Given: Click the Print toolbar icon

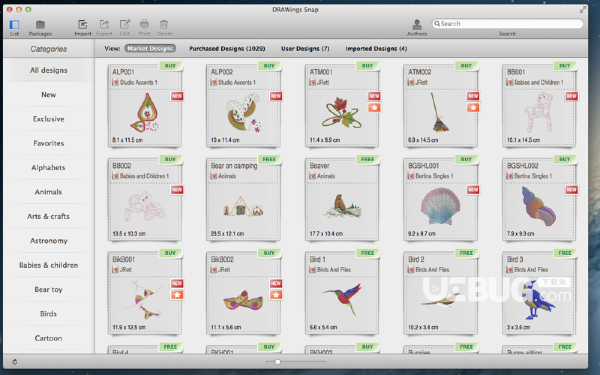Looking at the screenshot, I should pyautogui.click(x=144, y=25).
